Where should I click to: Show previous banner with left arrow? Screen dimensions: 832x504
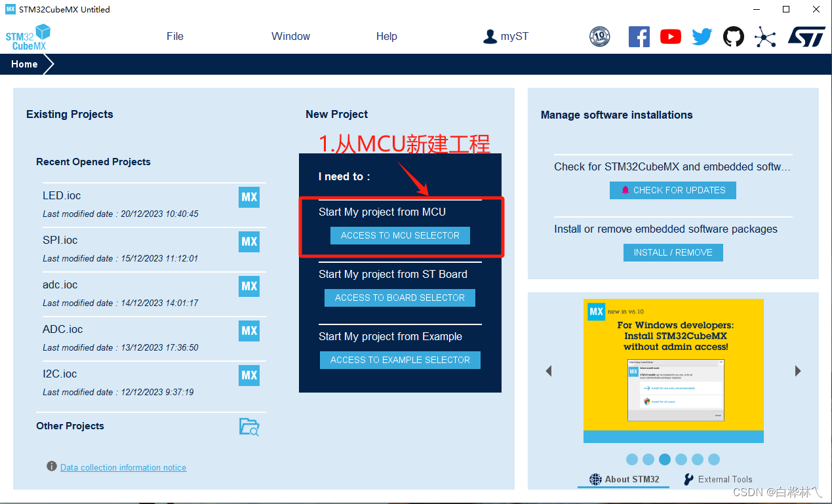tap(549, 371)
